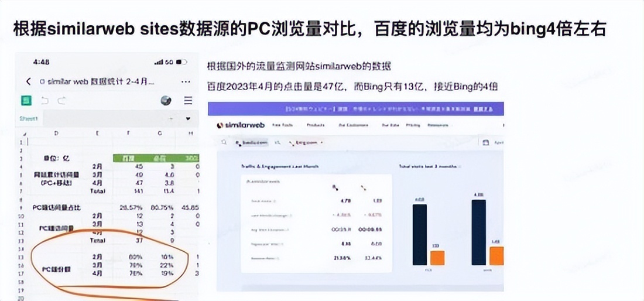Click the 'PC端访问量占比' row label
The height and width of the screenshot is (301, 644).
click(57, 208)
